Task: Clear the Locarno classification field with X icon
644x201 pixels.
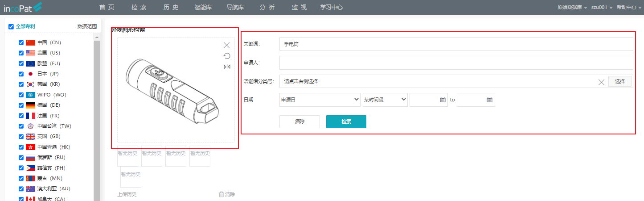Action: point(601,82)
